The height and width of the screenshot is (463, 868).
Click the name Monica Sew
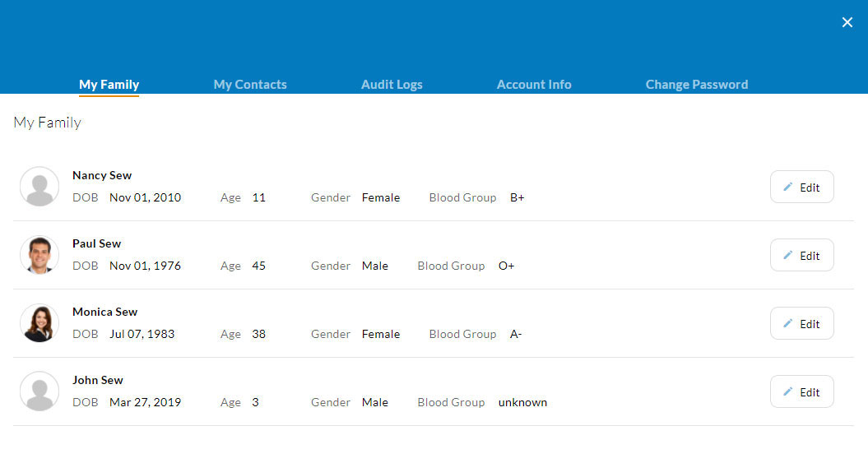tap(104, 312)
